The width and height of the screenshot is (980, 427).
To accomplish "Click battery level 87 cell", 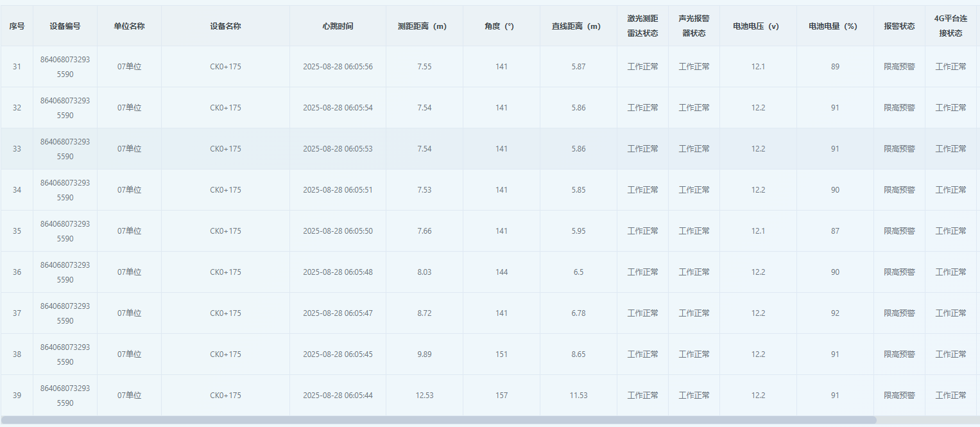I will click(x=835, y=231).
